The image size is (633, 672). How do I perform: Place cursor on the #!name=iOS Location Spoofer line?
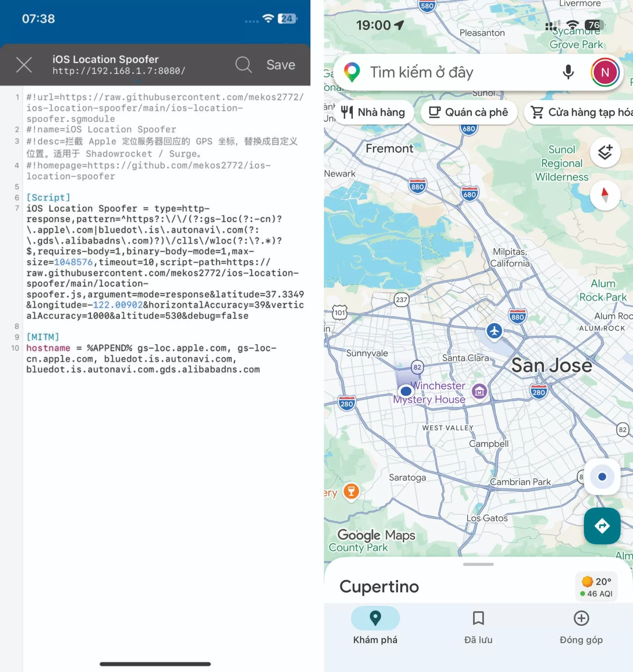tap(101, 130)
